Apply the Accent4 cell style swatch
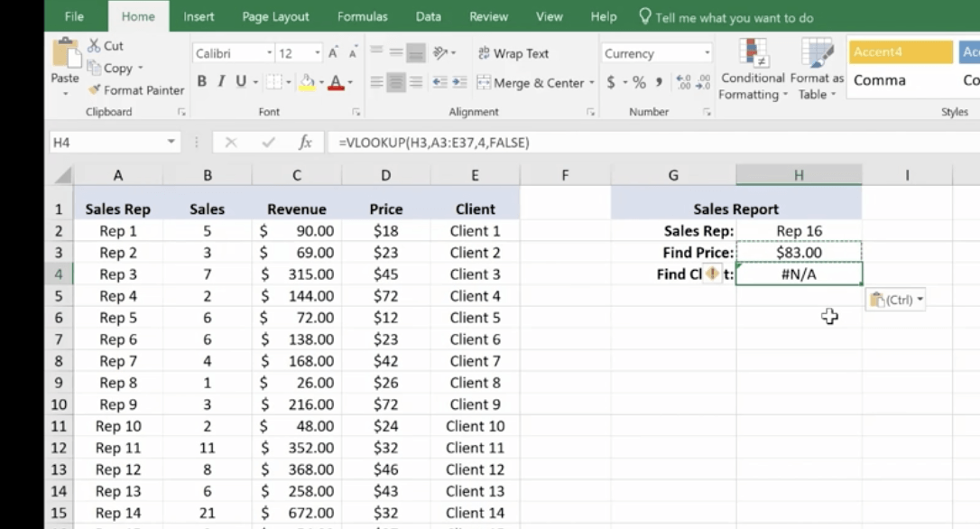This screenshot has height=529, width=980. 900,52
